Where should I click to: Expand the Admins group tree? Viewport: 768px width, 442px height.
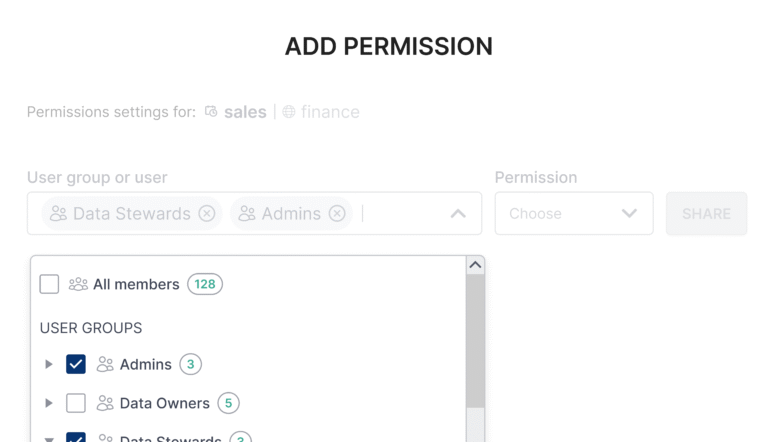(x=48, y=364)
